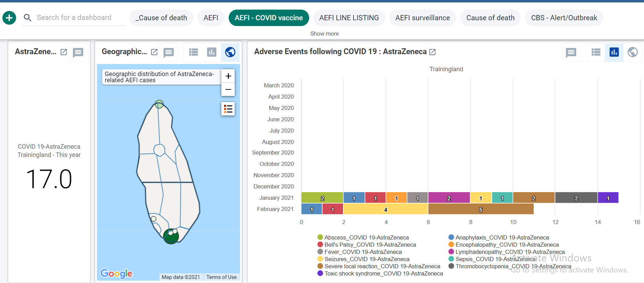Image resolution: width=644 pixels, height=283 pixels.
Task: Toggle the map legend button
Action: tap(228, 109)
